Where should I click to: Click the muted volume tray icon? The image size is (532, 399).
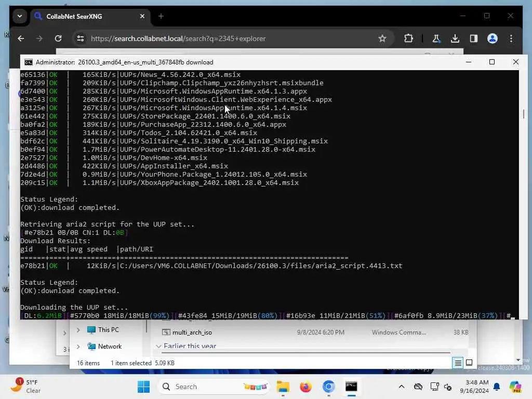pyautogui.click(x=448, y=387)
